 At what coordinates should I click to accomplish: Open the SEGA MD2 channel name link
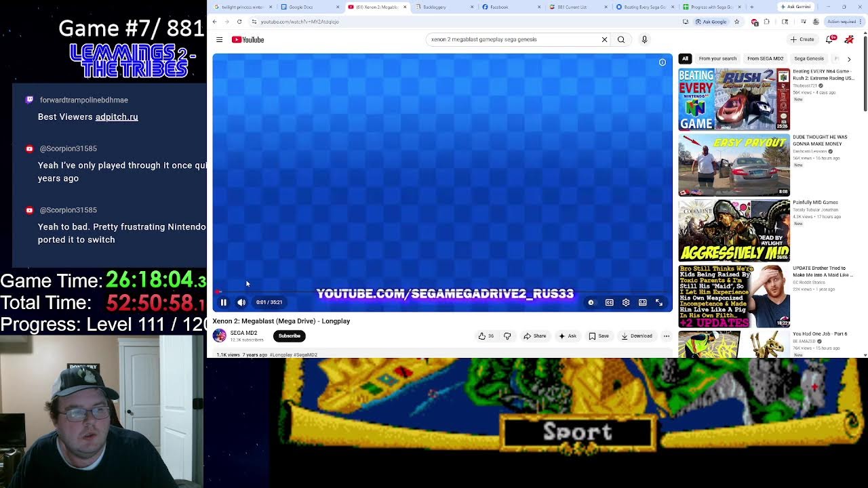tap(243, 333)
